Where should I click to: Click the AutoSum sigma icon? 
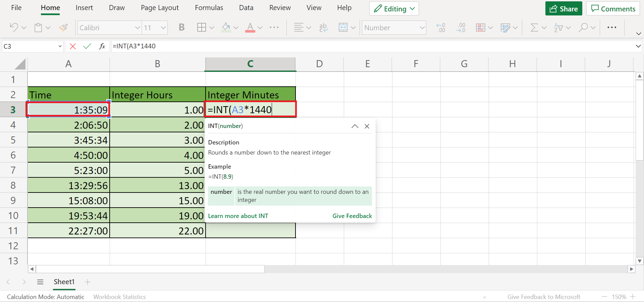tap(534, 28)
